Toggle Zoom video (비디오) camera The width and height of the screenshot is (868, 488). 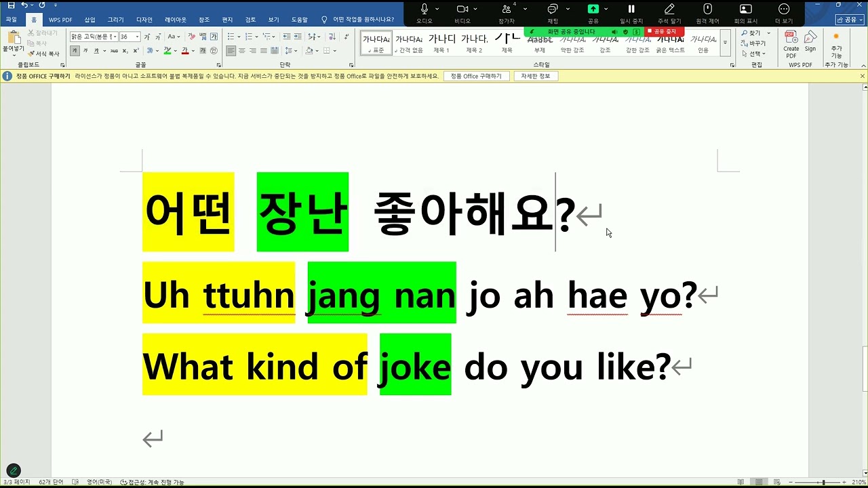462,13
